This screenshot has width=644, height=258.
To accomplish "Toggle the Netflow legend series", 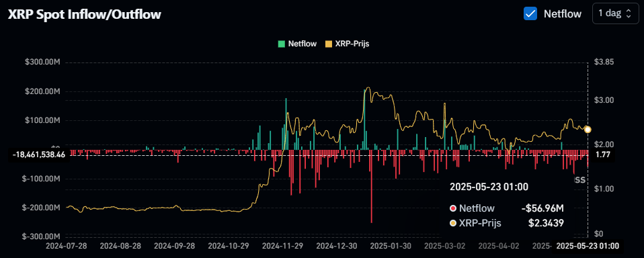I will pyautogui.click(x=297, y=44).
